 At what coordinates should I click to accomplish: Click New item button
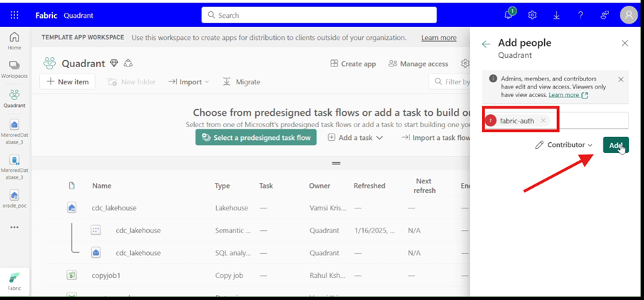pyautogui.click(x=67, y=82)
